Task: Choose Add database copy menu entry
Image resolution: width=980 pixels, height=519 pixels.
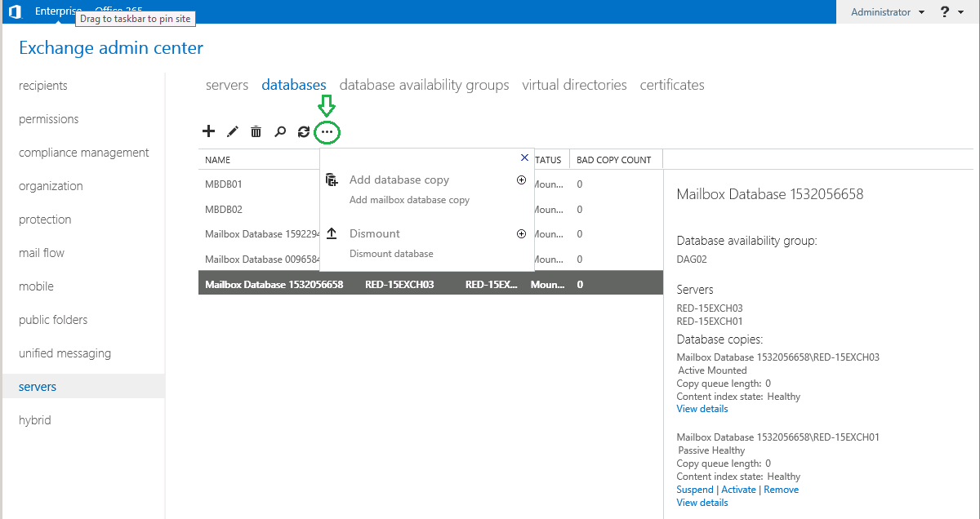Action: [x=399, y=180]
